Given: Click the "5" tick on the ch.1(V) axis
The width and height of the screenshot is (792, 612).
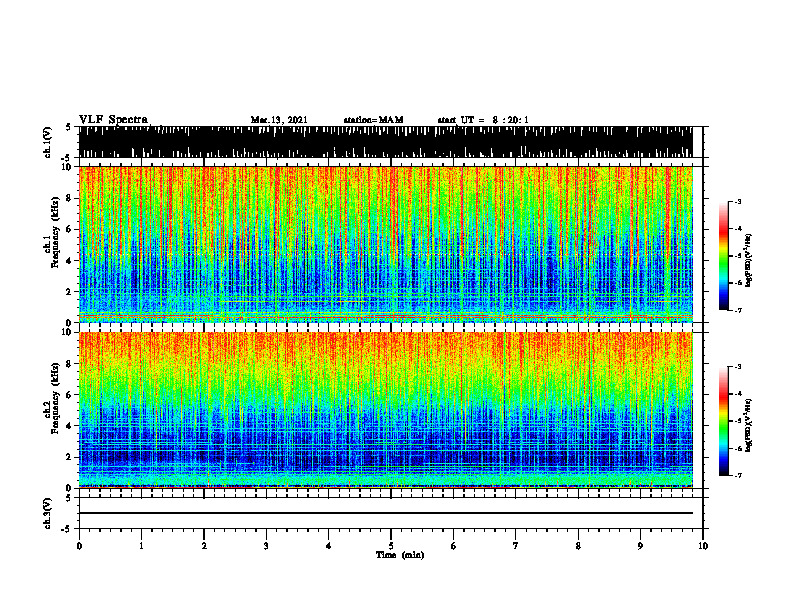Looking at the screenshot, I should click(69, 128).
